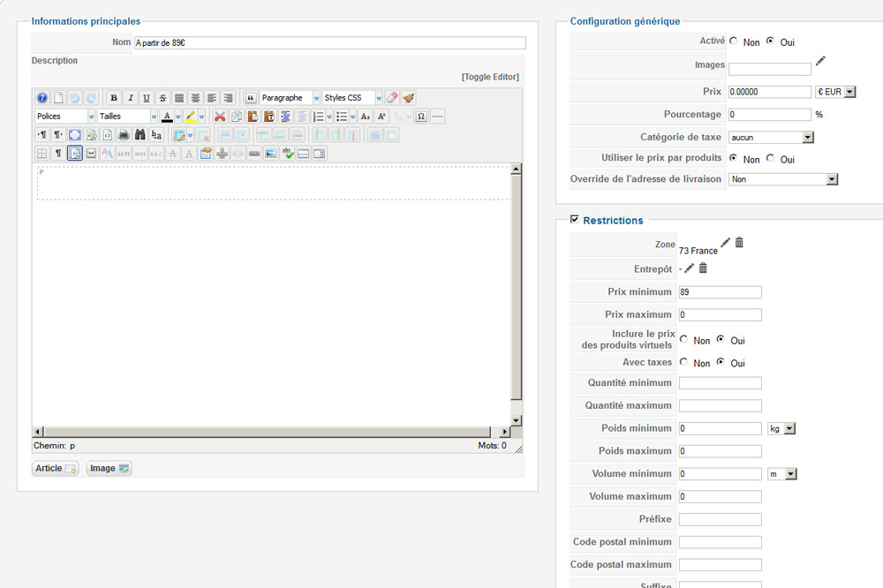Click the editor vertical scrollbar
The width and height of the screenshot is (883, 588).
point(516,295)
